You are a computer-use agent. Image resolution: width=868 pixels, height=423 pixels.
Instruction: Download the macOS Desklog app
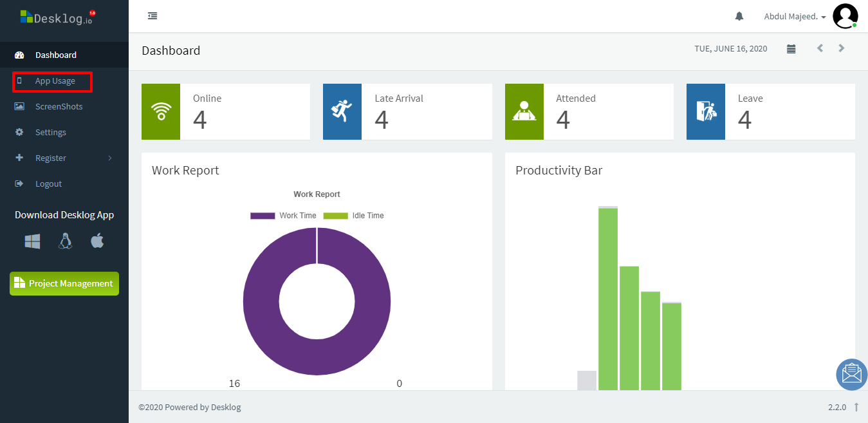coord(97,241)
